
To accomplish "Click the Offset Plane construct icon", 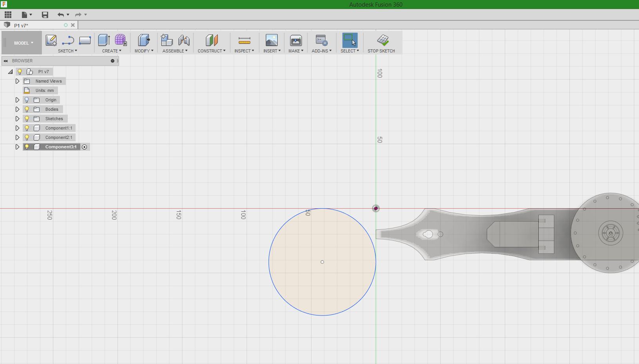I will [211, 40].
